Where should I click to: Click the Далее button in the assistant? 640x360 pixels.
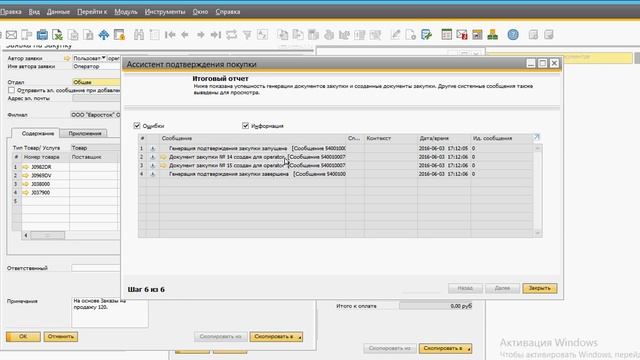click(x=502, y=288)
